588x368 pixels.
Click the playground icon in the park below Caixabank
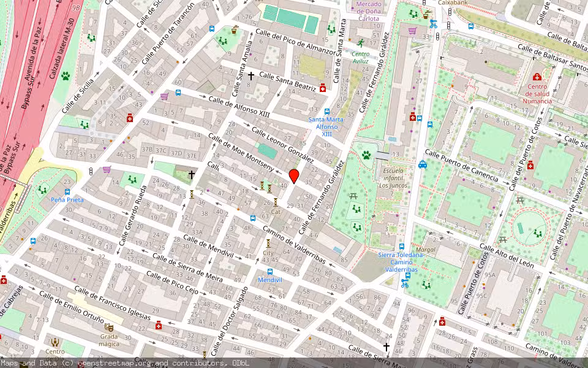point(413,13)
